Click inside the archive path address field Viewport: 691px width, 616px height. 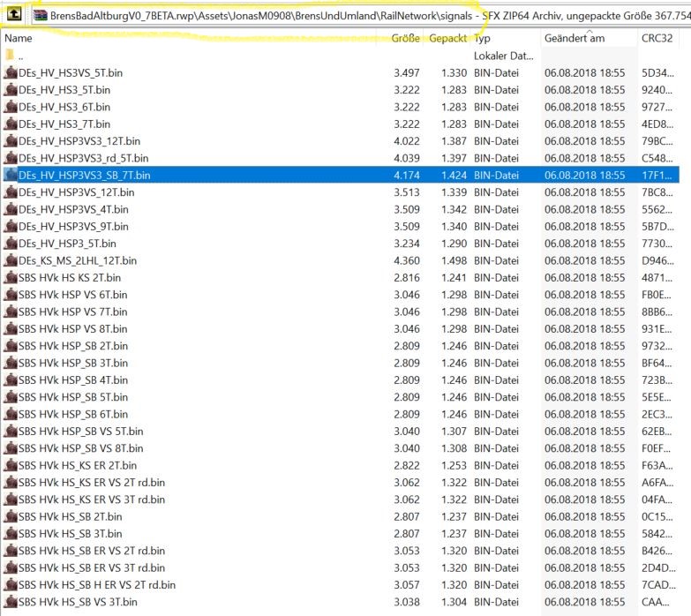pyautogui.click(x=360, y=16)
